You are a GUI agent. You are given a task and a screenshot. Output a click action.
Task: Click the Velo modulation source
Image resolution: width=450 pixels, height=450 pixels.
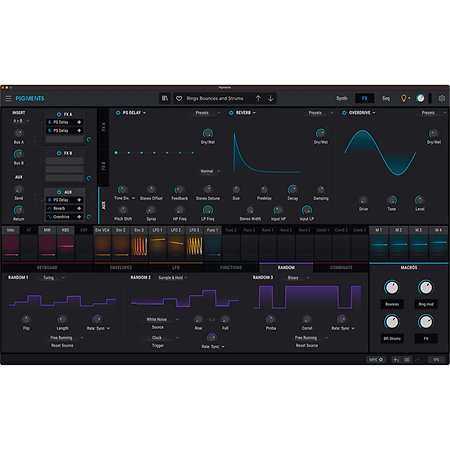click(x=11, y=244)
